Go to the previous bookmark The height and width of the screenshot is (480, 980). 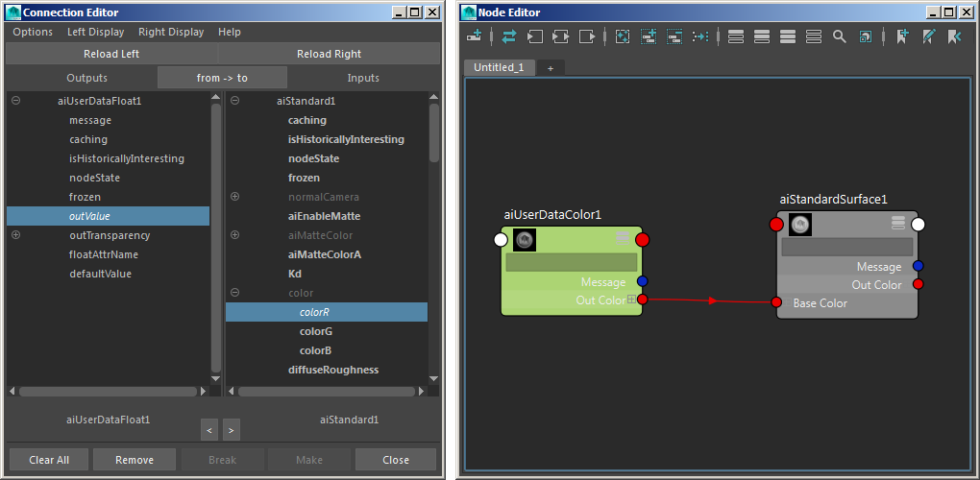click(954, 36)
